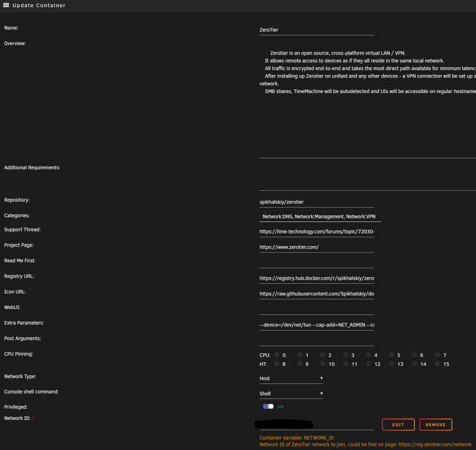Screen dimensions: 476x450
Task: Pin container to CPU 2
Action: 323,355
